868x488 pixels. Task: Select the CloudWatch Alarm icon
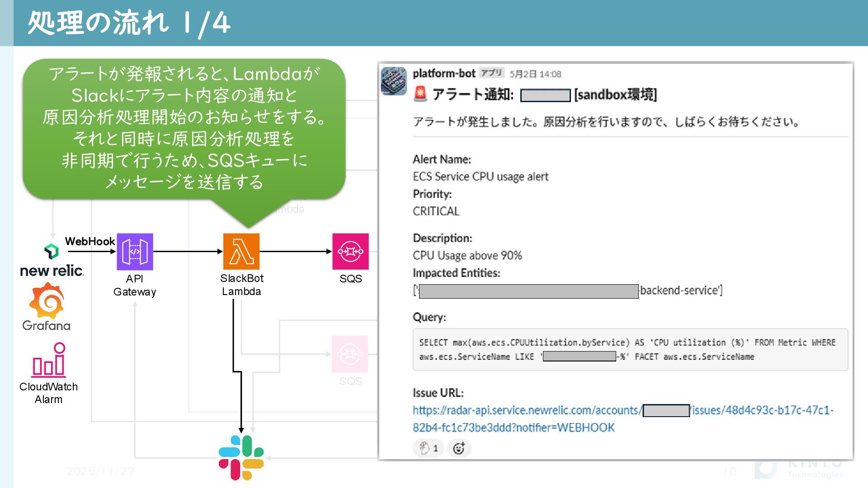[x=49, y=361]
